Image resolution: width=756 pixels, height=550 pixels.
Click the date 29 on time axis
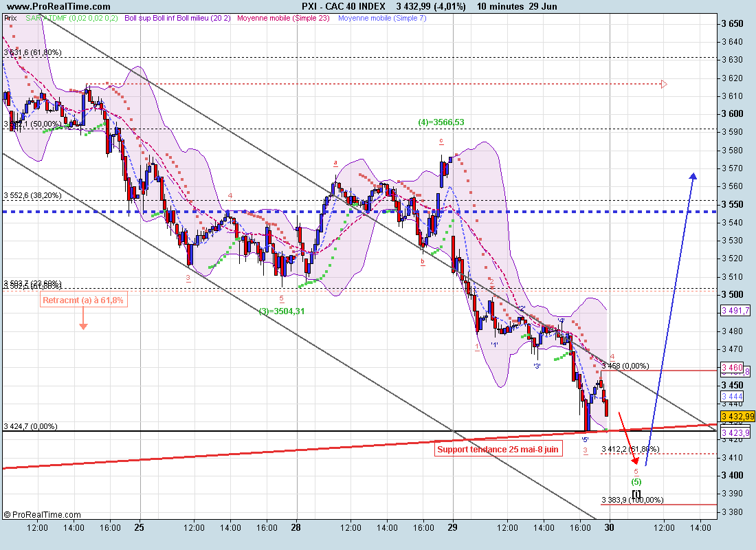click(452, 527)
